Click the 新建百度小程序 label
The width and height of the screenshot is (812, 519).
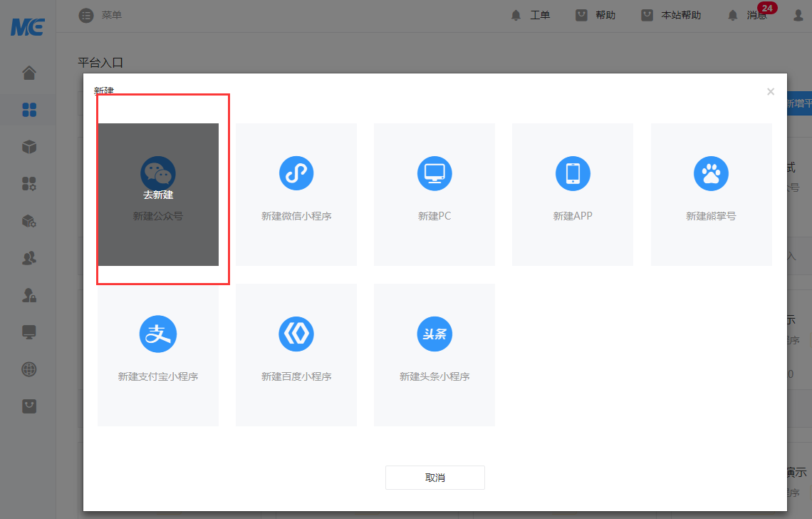point(296,376)
